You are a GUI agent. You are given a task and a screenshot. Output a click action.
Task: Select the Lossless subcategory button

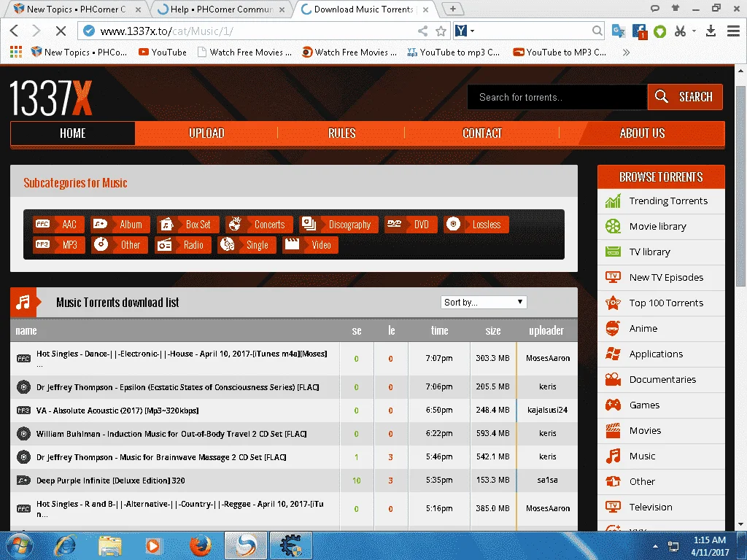point(476,225)
